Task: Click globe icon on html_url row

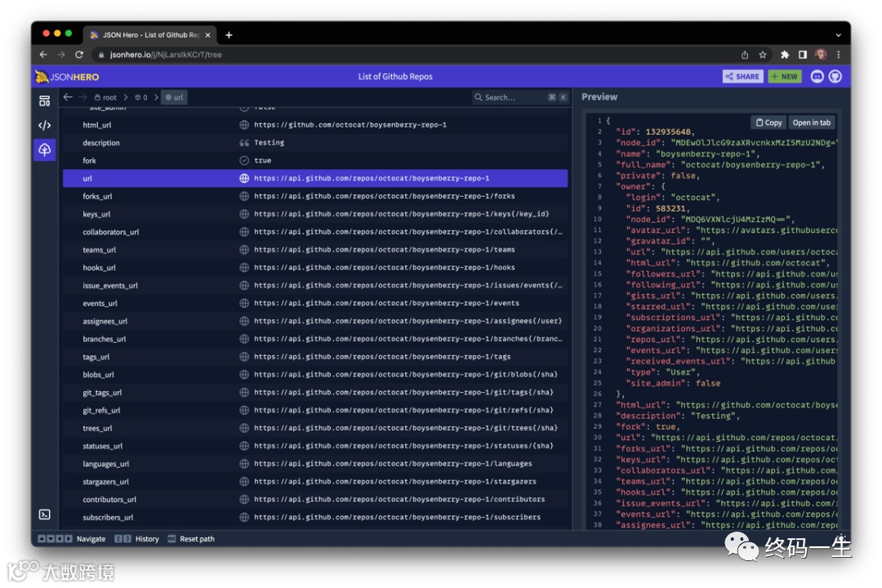Action: click(x=244, y=125)
